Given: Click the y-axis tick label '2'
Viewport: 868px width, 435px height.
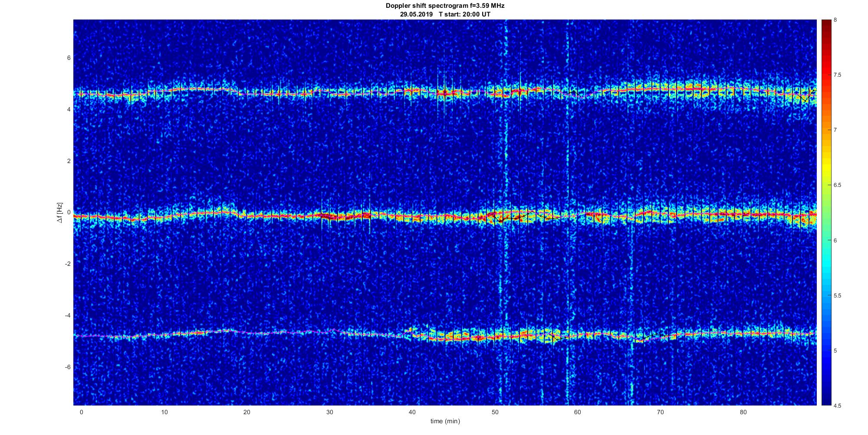Looking at the screenshot, I should (x=69, y=161).
